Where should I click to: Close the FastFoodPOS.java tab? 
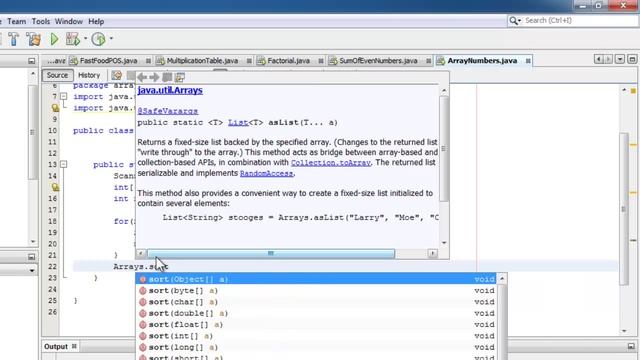pos(148,61)
